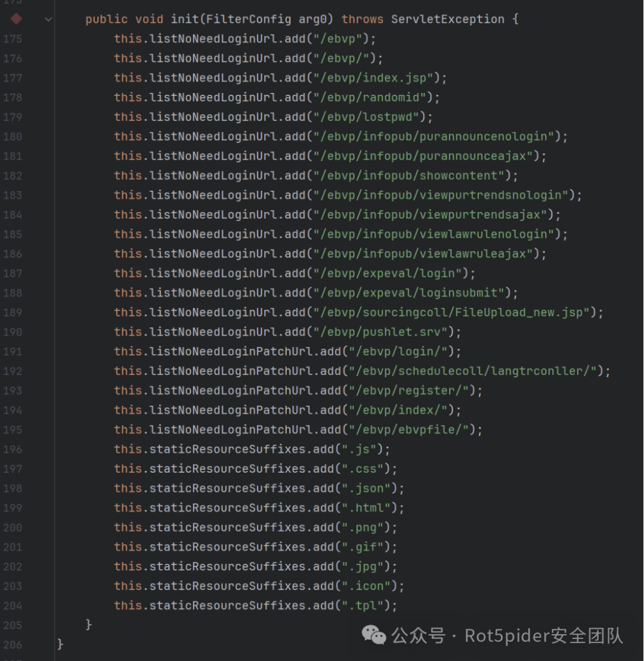This screenshot has height=661, width=644.
Task: Click the ServletException class name
Action: (x=448, y=19)
